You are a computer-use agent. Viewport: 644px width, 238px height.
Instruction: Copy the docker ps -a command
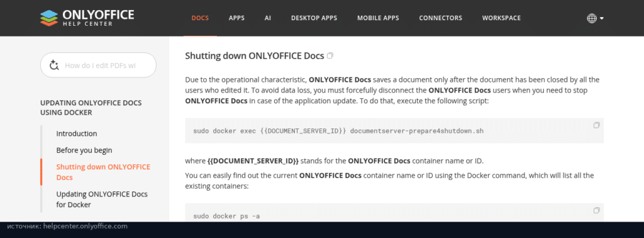[596, 210]
